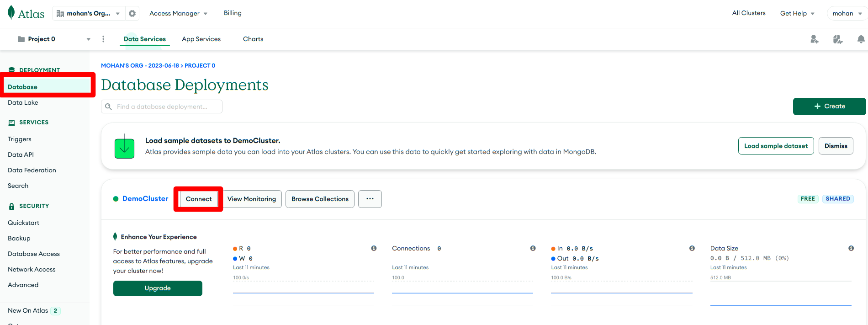
Task: Click the 'Database Deployments' page title
Action: click(185, 85)
